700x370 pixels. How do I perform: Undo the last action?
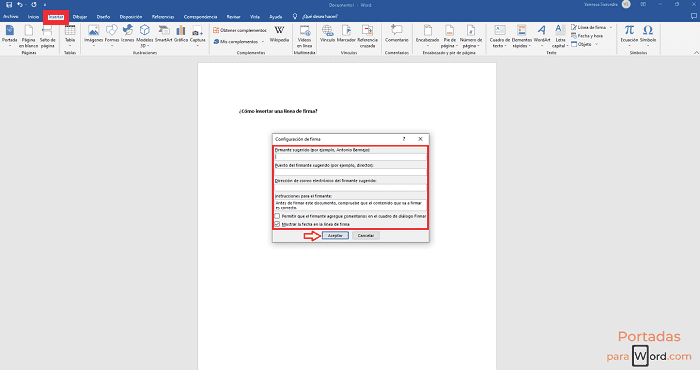(20, 5)
